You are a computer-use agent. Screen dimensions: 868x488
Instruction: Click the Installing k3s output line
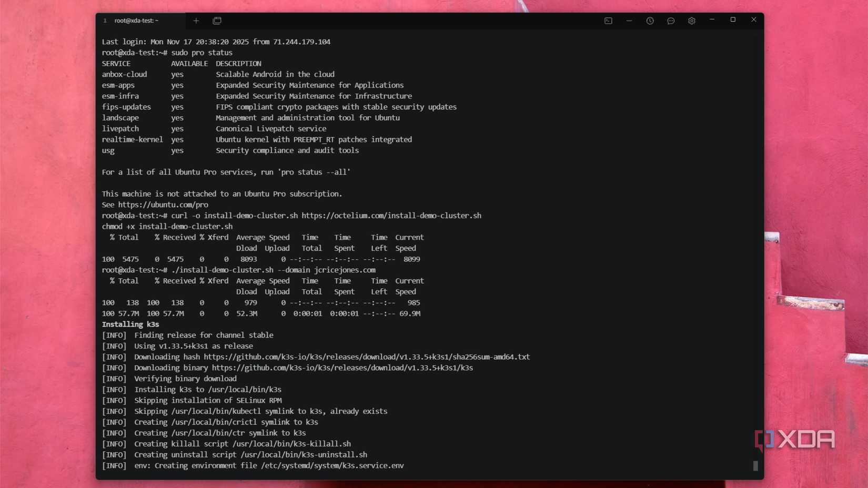pyautogui.click(x=130, y=324)
